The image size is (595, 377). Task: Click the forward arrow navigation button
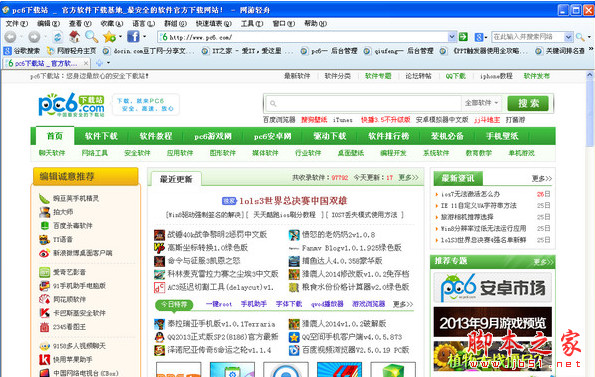(34, 37)
